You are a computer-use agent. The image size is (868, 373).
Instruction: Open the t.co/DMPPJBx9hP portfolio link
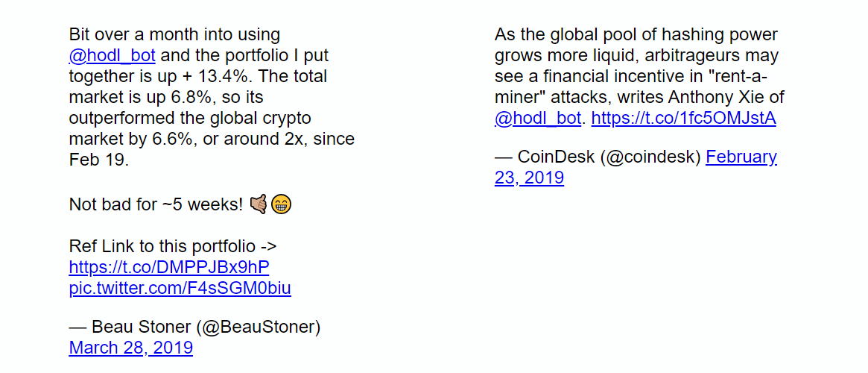169,267
